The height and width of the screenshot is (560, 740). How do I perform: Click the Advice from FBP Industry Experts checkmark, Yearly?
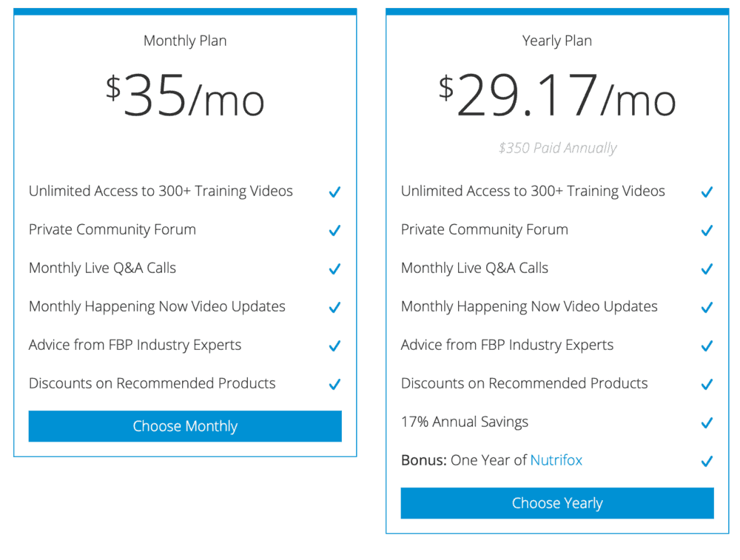pyautogui.click(x=707, y=345)
